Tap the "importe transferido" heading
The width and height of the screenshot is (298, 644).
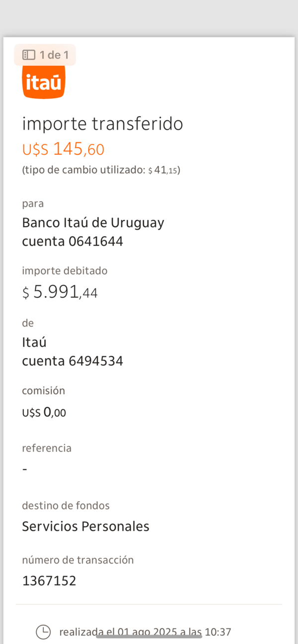(102, 124)
